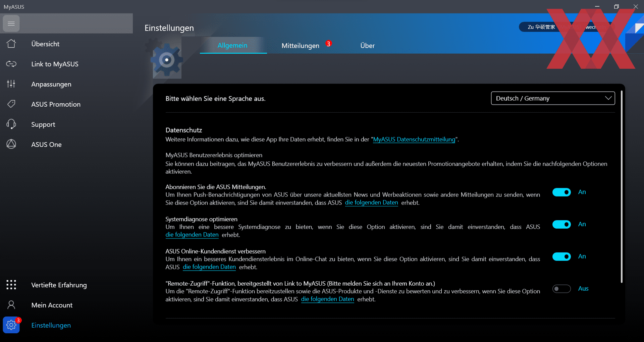Minimize the MyASUS window
The height and width of the screenshot is (342, 644).
tap(597, 7)
